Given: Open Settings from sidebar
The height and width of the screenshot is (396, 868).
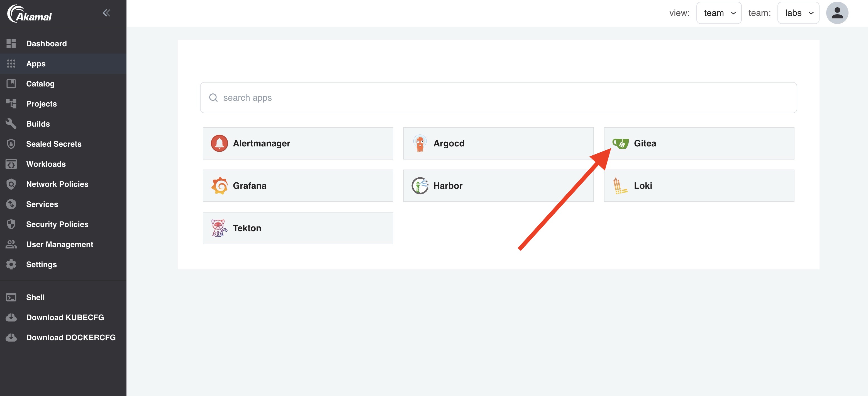Looking at the screenshot, I should 63,264.
